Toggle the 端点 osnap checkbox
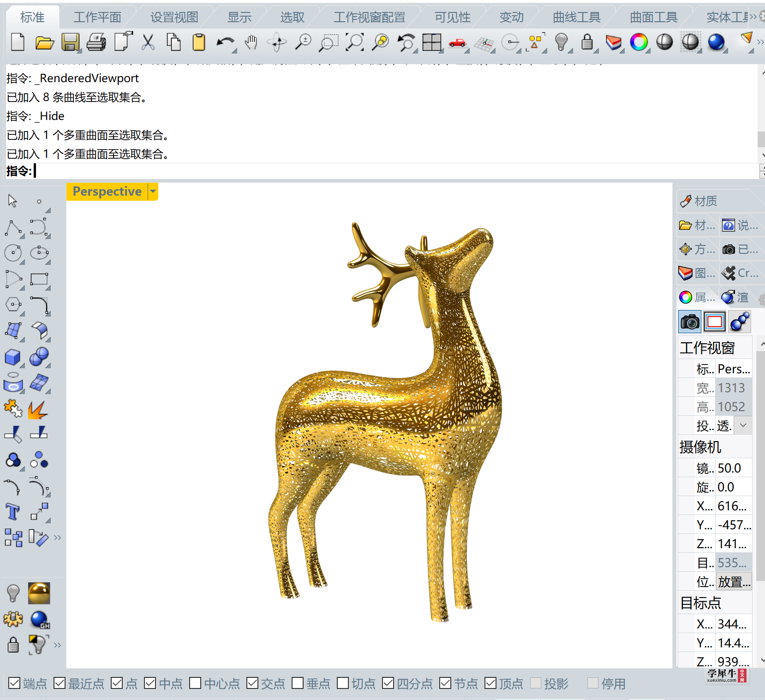 coord(14,683)
